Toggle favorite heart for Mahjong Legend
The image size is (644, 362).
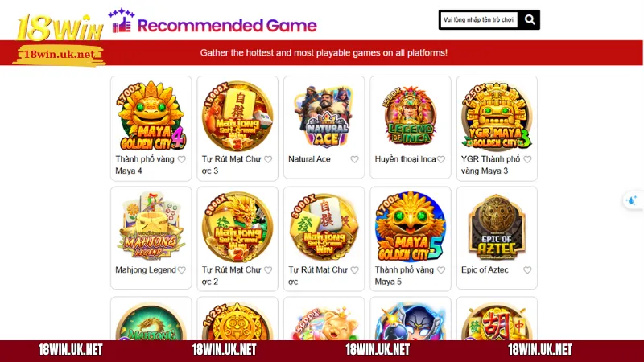coord(182,270)
